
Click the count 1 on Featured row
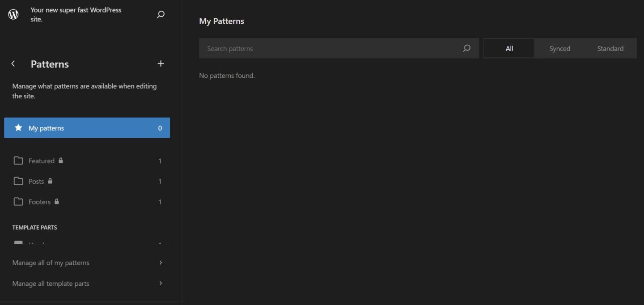tap(160, 161)
